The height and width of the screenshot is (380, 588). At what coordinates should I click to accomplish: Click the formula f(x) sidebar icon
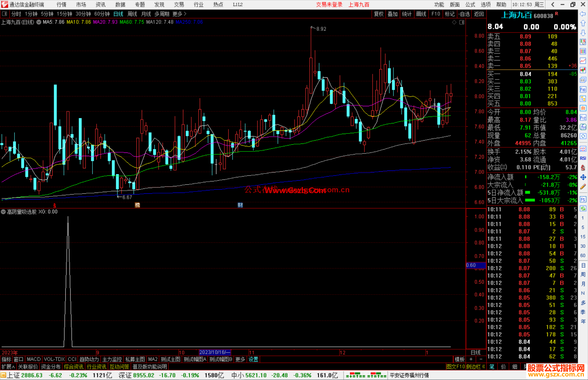[x=583, y=127]
